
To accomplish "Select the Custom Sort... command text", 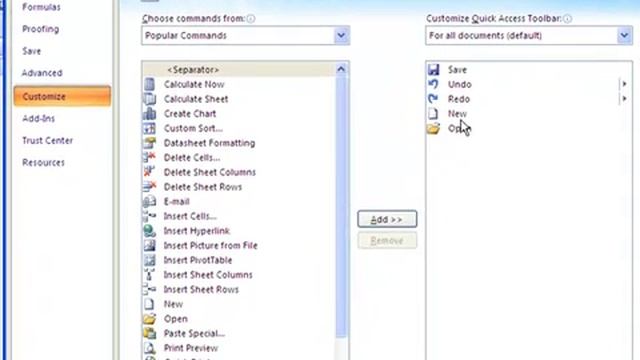I will 193,129.
